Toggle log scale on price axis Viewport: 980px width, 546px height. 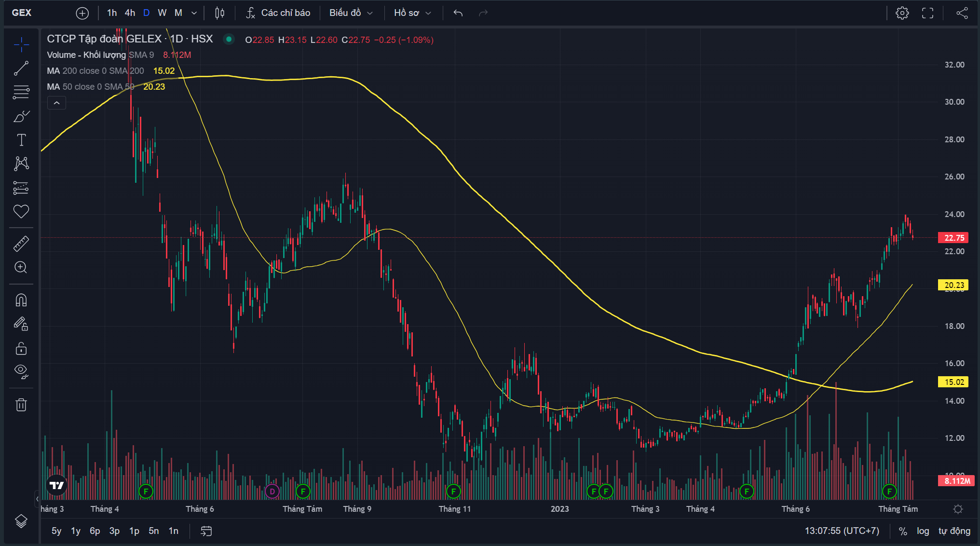tap(923, 531)
